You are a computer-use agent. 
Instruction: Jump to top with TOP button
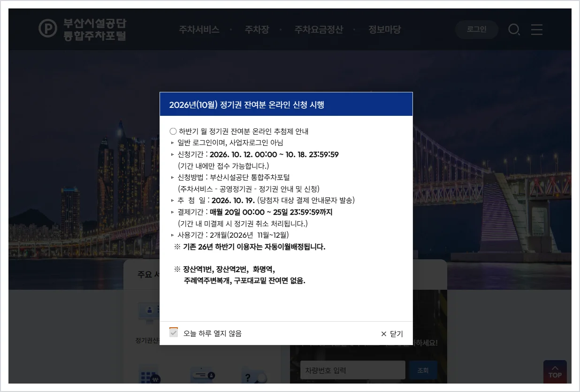(x=555, y=372)
